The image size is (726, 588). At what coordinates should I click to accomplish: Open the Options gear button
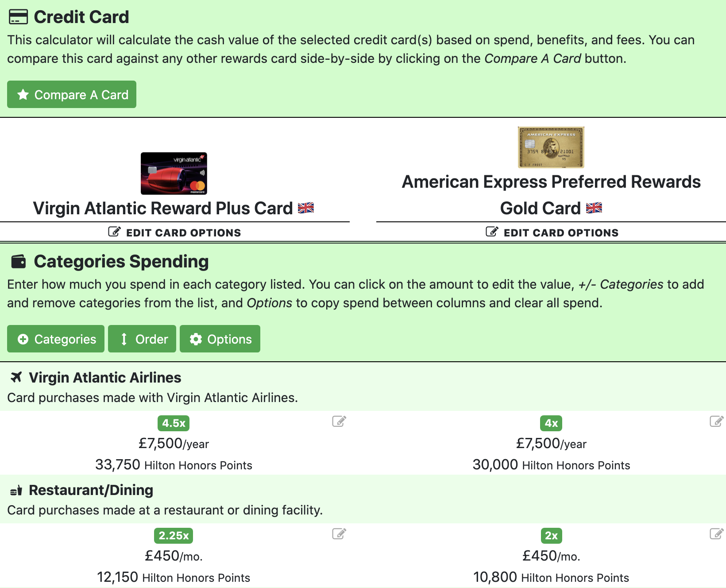click(x=220, y=339)
